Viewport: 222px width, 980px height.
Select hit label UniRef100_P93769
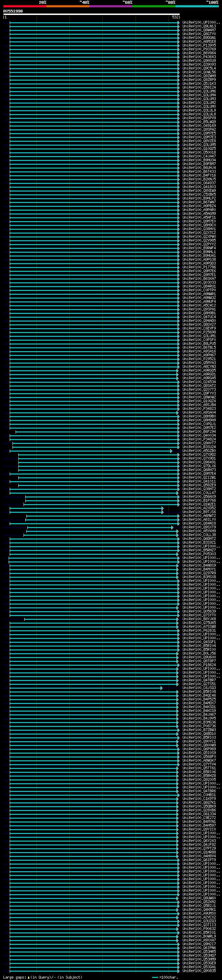pos(199,49)
